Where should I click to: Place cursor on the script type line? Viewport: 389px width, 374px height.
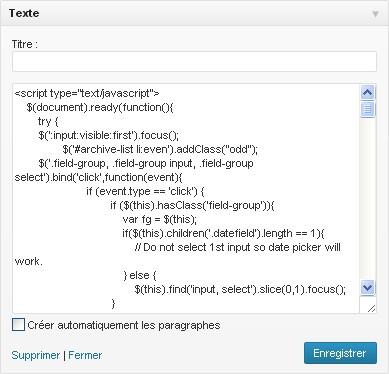coord(87,93)
